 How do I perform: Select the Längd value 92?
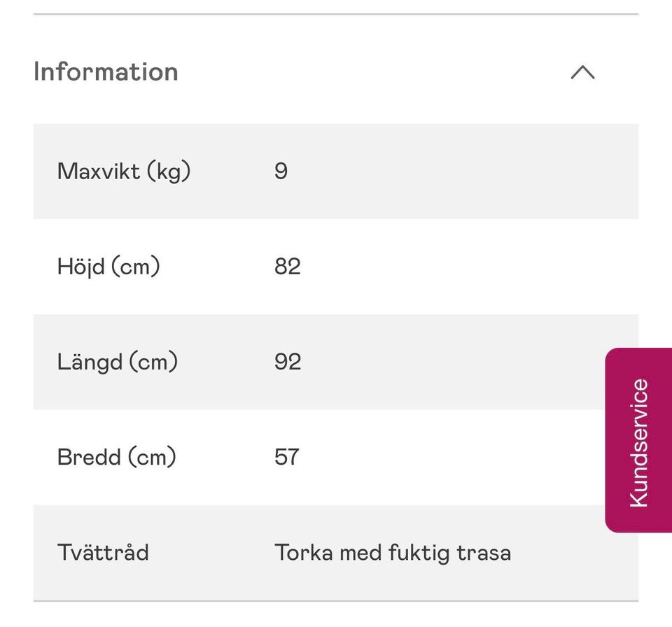287,362
